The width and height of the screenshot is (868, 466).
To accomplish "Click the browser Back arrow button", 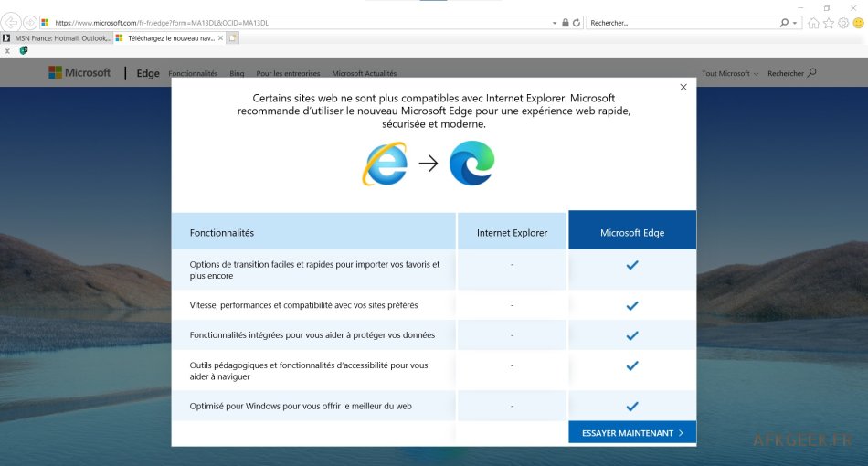I will 11,23.
